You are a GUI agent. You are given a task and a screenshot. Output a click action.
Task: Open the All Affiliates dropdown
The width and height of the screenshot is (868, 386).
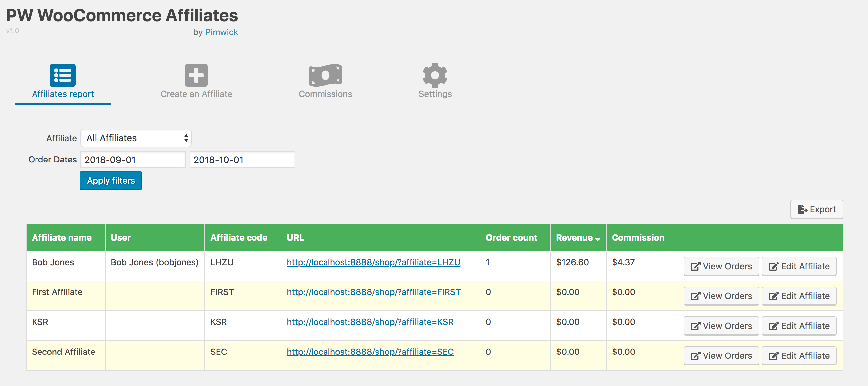click(136, 138)
